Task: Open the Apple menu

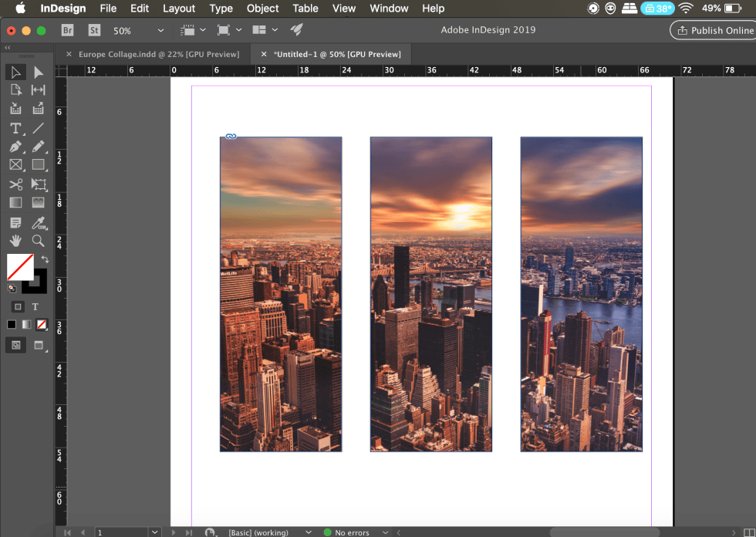Action: click(x=20, y=8)
